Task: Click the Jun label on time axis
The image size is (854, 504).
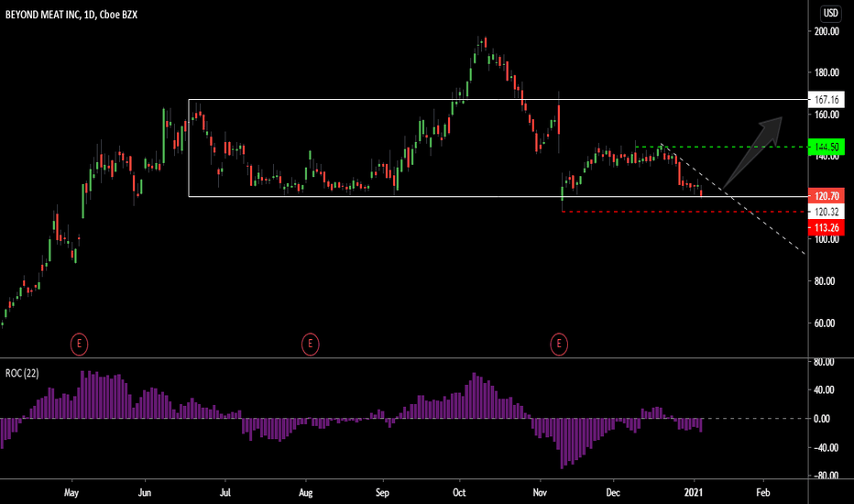Action: (x=145, y=493)
